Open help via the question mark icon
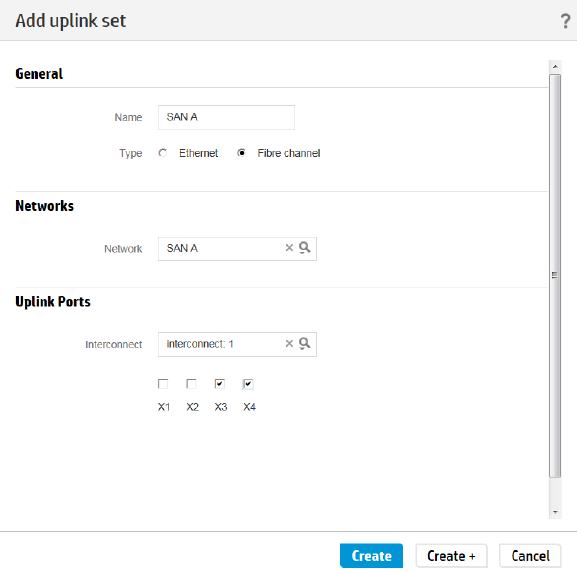This screenshot has height=572, width=577. [x=565, y=21]
